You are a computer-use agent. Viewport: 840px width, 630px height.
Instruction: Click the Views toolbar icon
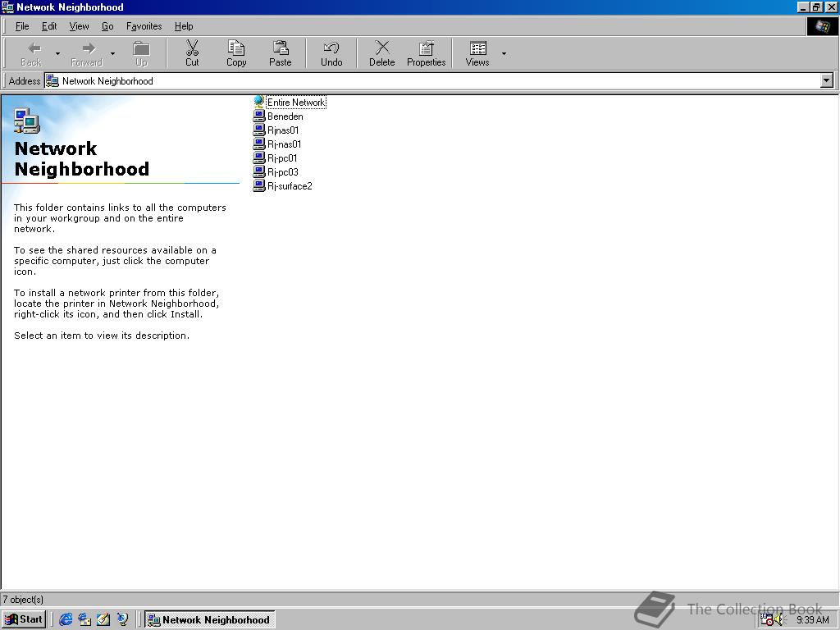(x=478, y=48)
